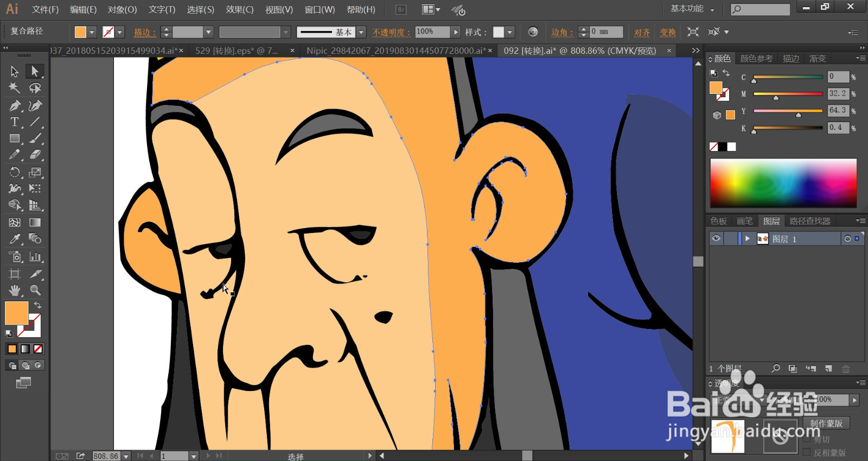Select the Line Segment tool
The height and width of the screenshot is (461, 868).
point(35,122)
